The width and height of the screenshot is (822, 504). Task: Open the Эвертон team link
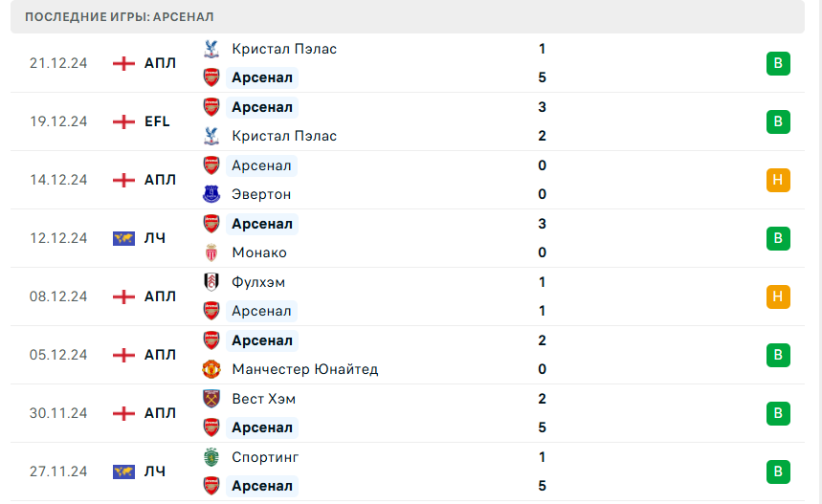pos(261,194)
